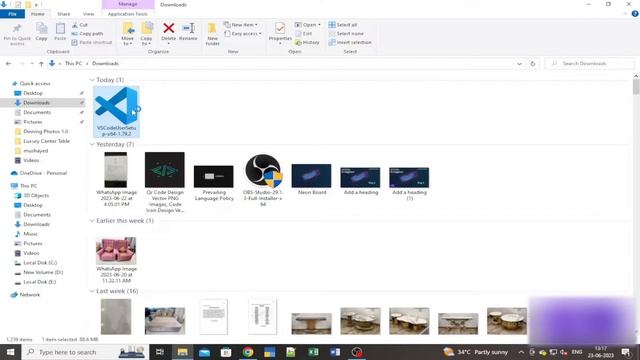Screen dimensions: 640x360
Task: Click Select all in ribbon
Action: pos(343,25)
